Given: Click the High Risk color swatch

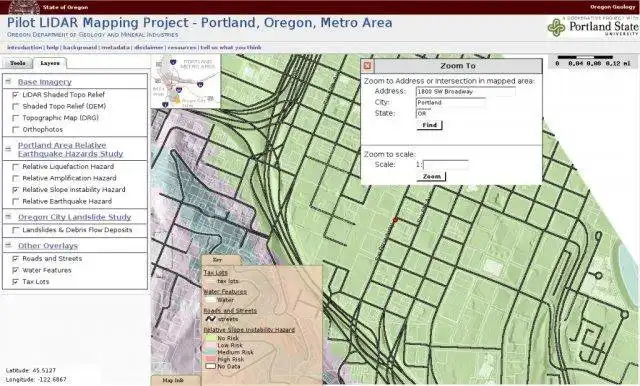Looking at the screenshot, I should 210,359.
